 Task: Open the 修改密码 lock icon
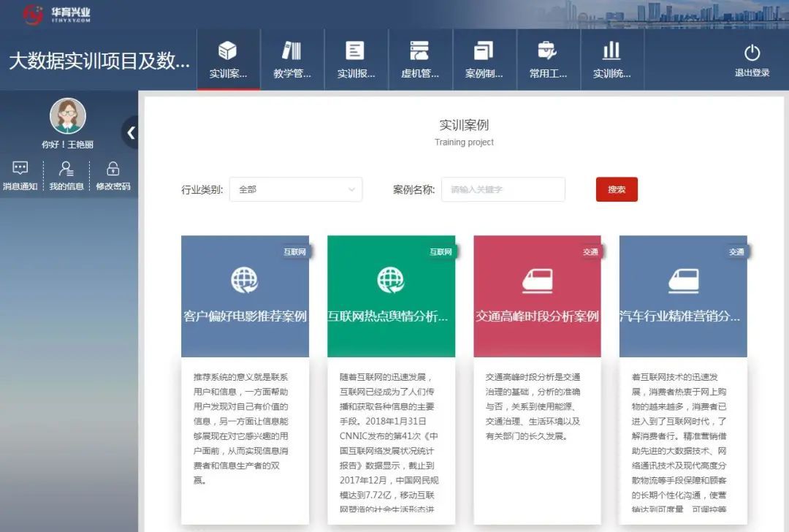(x=113, y=169)
